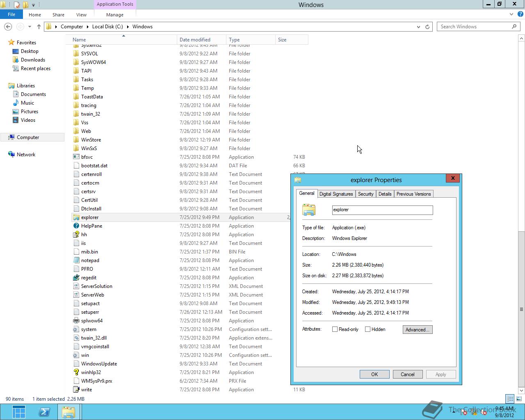
Task: Click the hh application icon
Action: click(x=76, y=235)
